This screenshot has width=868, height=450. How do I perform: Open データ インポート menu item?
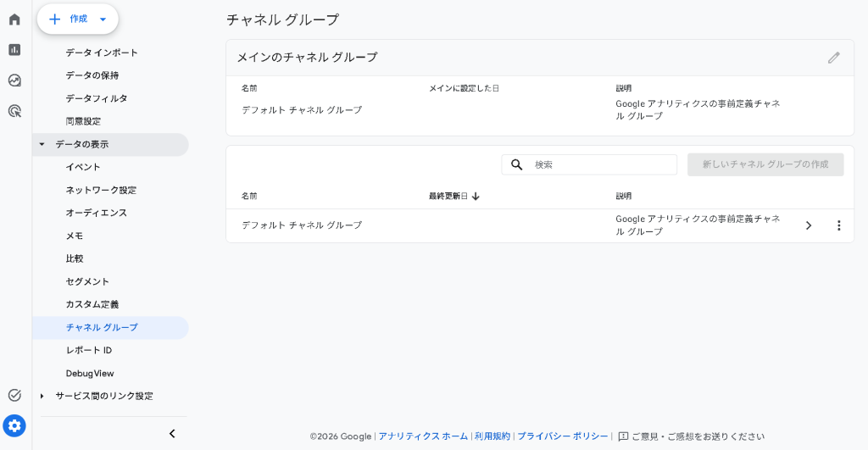tap(102, 53)
